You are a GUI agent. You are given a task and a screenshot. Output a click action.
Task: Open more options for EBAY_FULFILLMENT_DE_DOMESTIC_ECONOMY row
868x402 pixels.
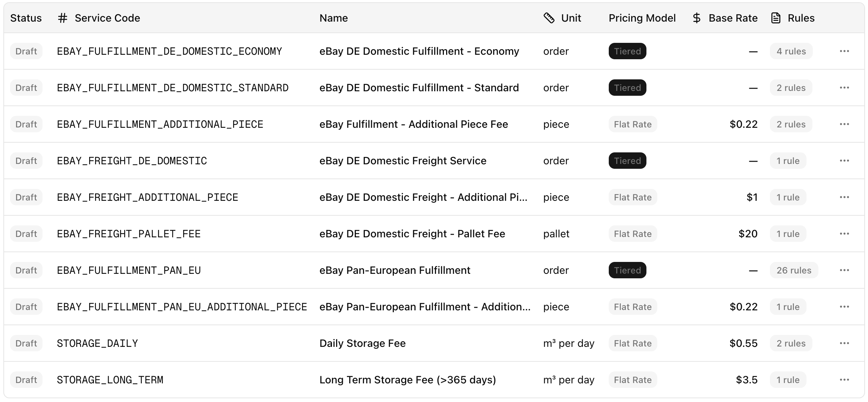click(x=844, y=51)
